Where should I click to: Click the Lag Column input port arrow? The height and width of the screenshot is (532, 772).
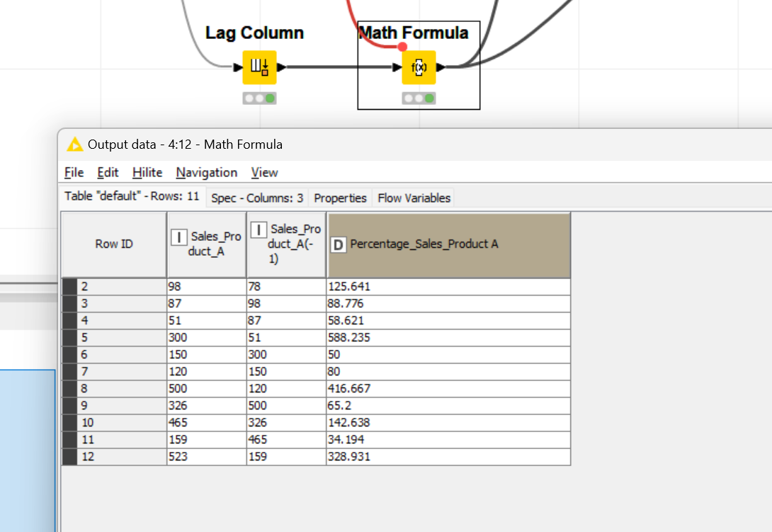[x=238, y=67]
